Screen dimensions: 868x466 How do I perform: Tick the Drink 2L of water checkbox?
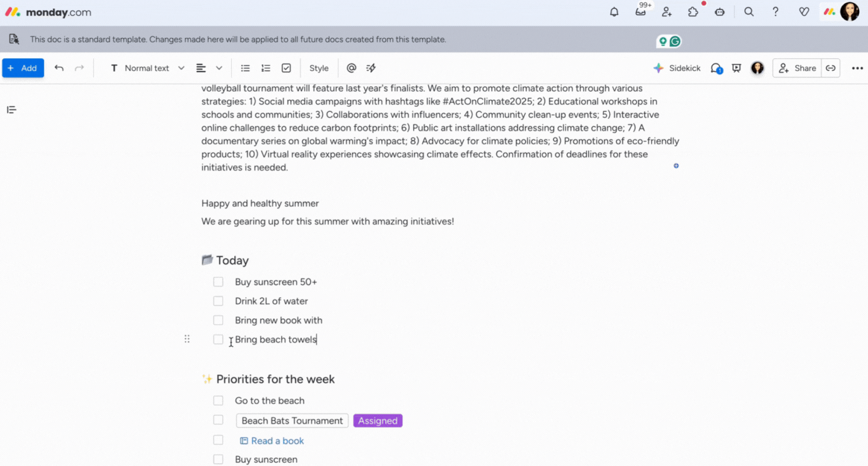click(x=218, y=301)
